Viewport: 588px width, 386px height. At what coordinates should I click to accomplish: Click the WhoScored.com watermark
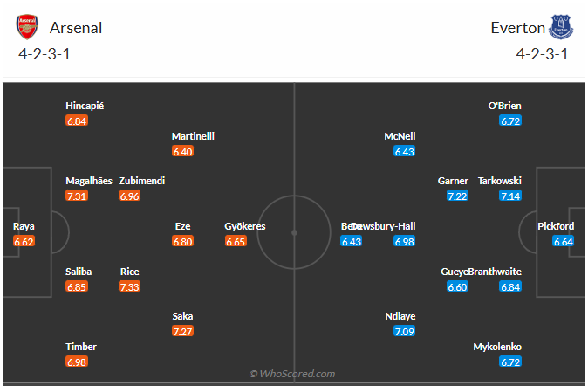(293, 374)
